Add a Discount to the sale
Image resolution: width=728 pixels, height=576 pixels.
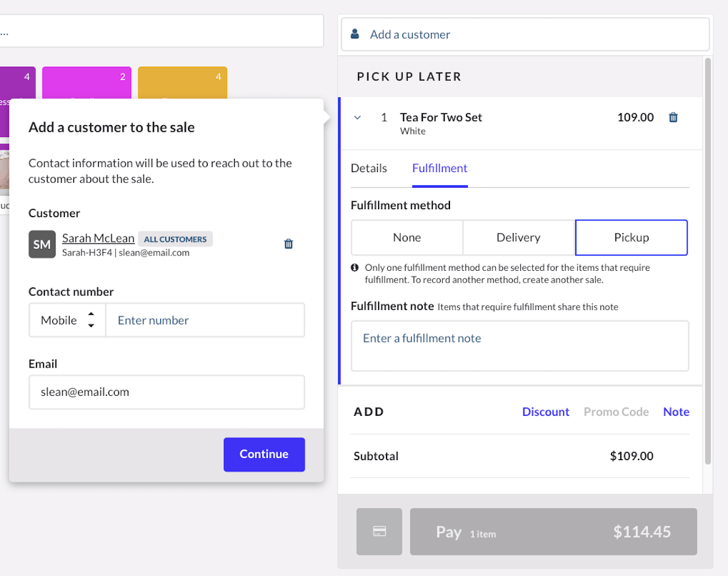(545, 412)
